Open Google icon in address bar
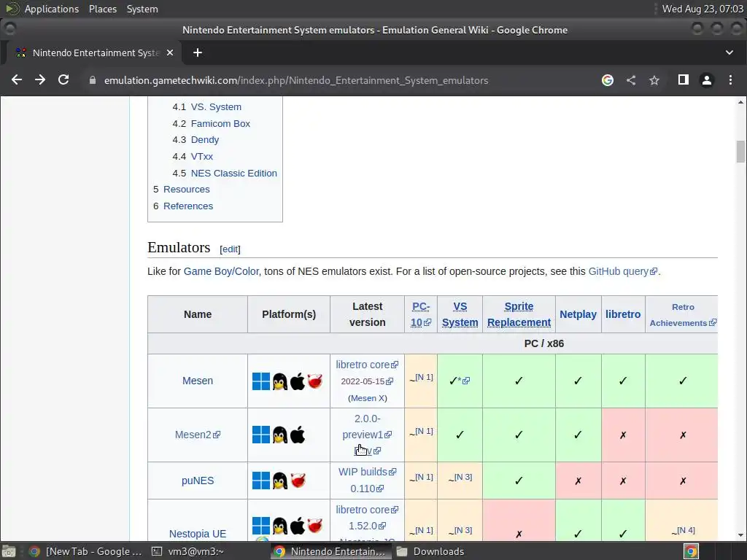 pos(608,80)
